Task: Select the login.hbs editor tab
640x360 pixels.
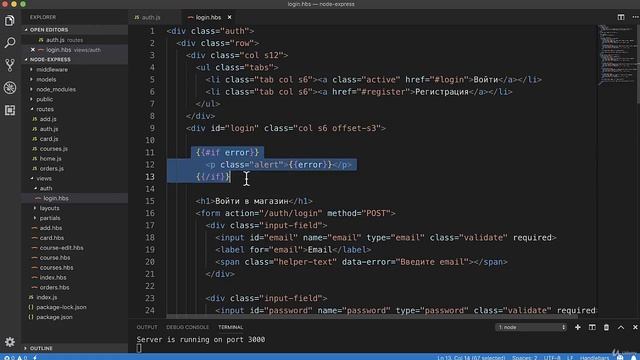Action: (208, 17)
